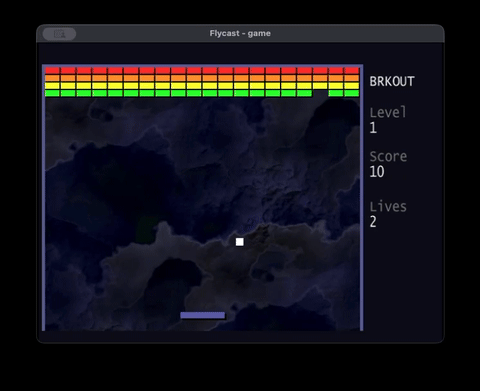Viewport: 480px width, 391px height.
Task: Click the "Score" label
Action: (388, 156)
